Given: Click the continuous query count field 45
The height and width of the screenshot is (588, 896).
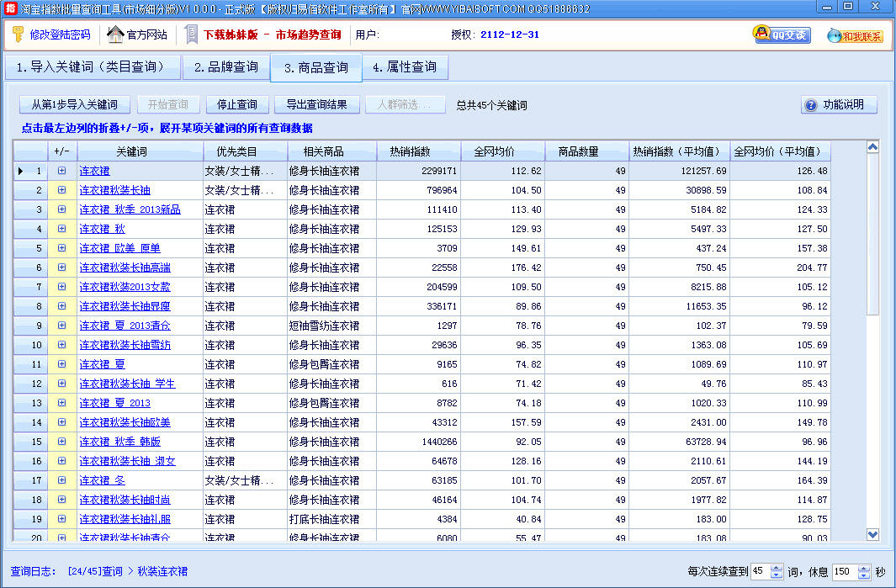Looking at the screenshot, I should [760, 571].
